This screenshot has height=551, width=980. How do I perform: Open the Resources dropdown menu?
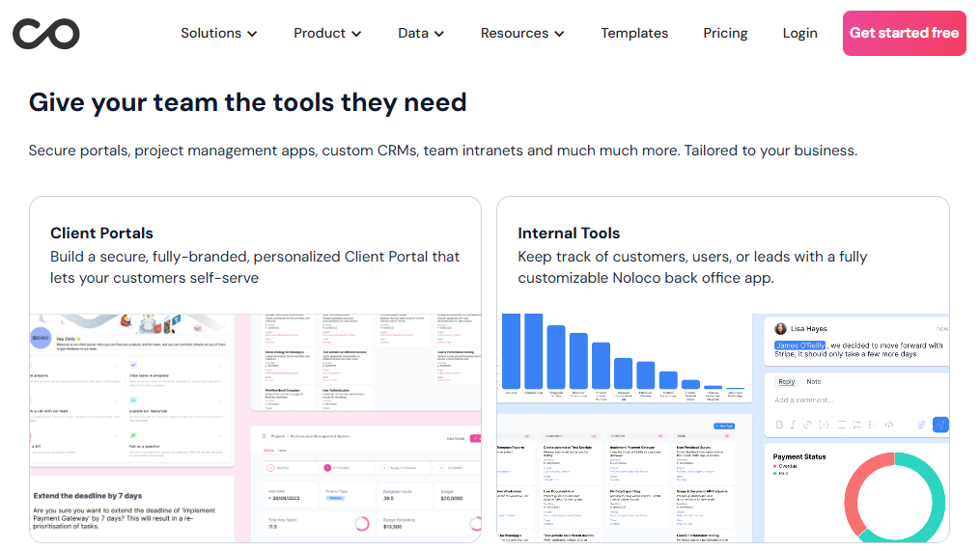click(522, 33)
